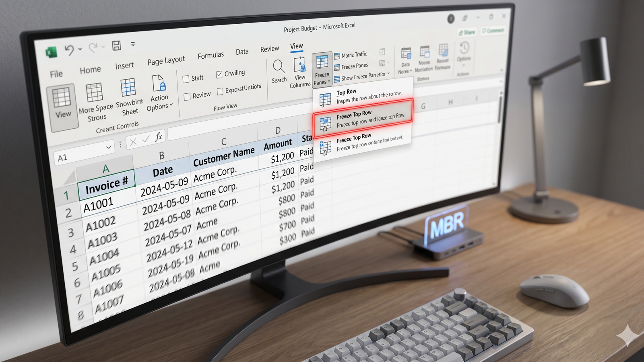Image resolution: width=644 pixels, height=362 pixels.
Task: Click the confirm checkmark in the formula bar
Action: click(x=146, y=139)
